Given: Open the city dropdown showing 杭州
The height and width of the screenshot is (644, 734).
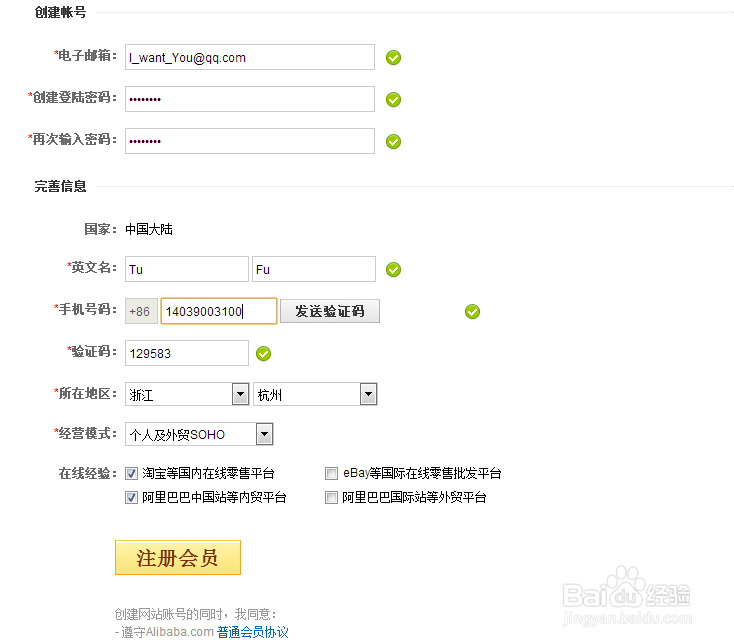Looking at the screenshot, I should (315, 394).
